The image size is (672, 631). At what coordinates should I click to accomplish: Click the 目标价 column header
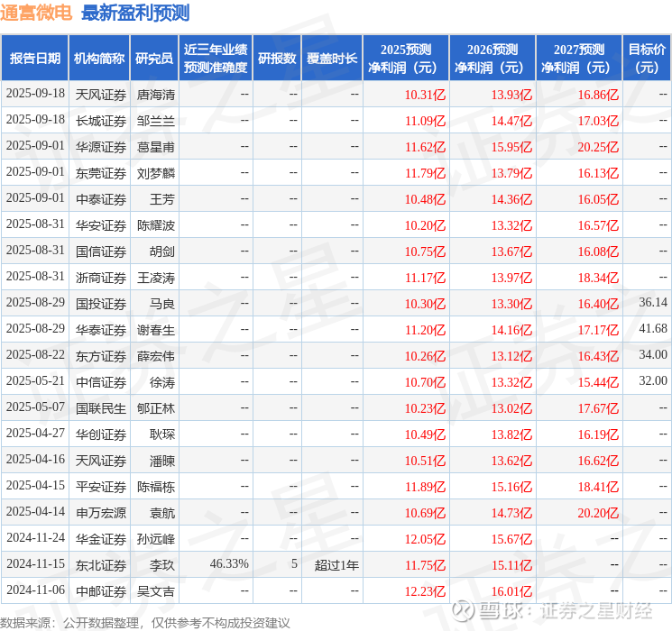(646, 59)
